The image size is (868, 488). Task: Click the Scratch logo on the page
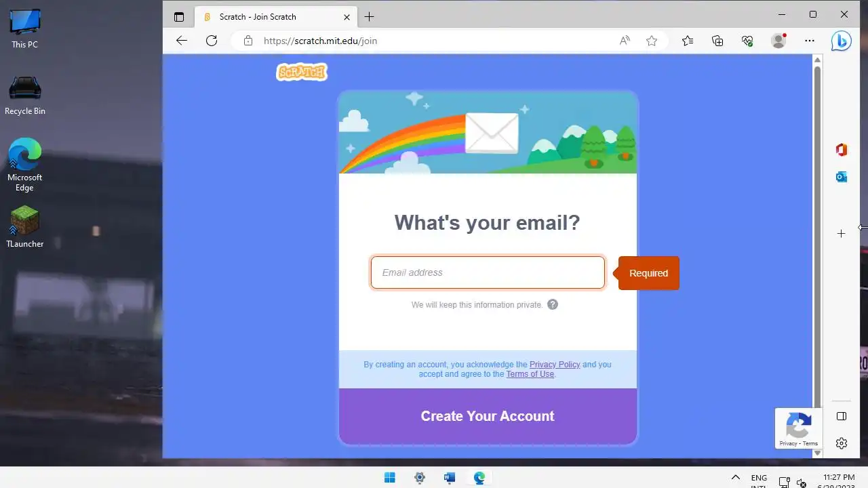pyautogui.click(x=302, y=72)
